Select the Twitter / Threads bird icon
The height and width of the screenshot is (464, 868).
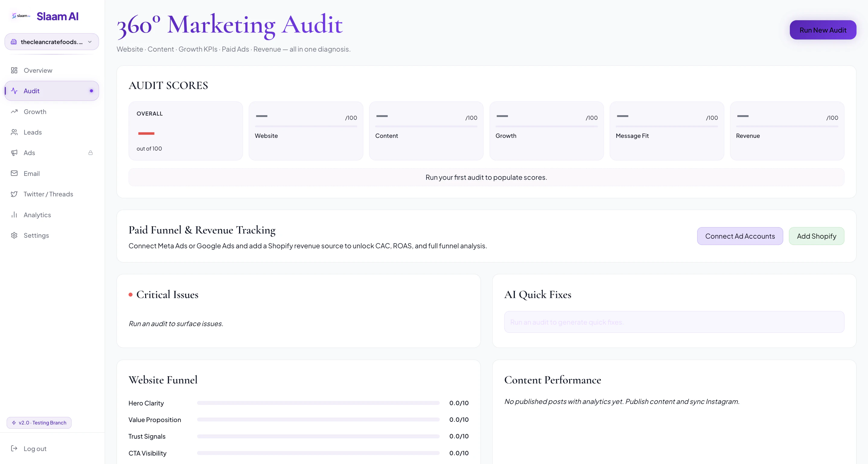(14, 194)
